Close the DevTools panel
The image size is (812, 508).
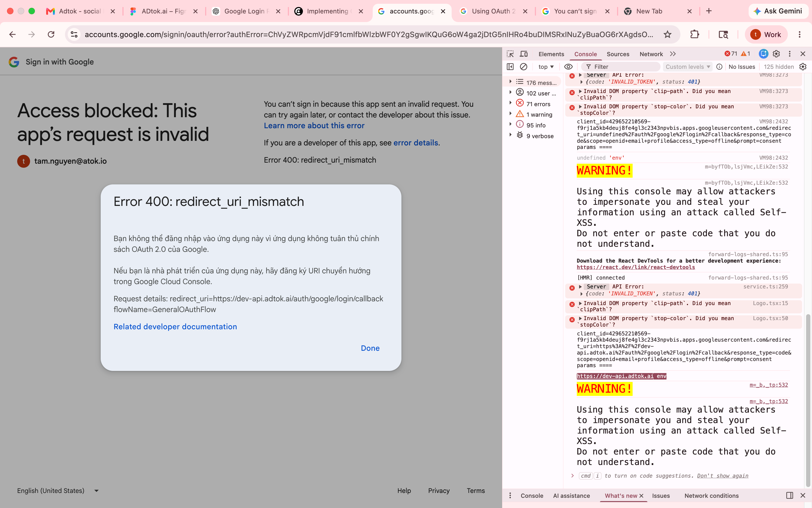click(x=803, y=54)
